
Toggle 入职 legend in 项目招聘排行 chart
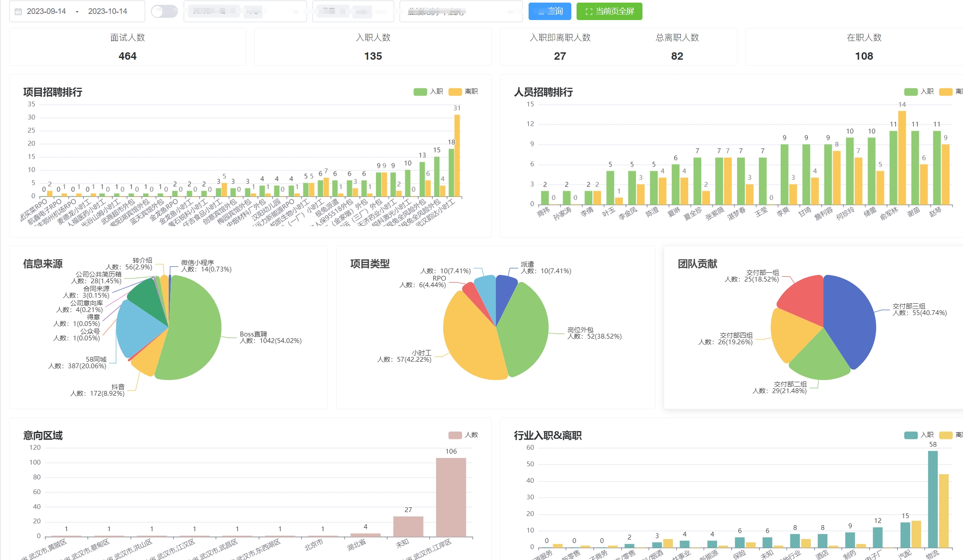(x=428, y=92)
